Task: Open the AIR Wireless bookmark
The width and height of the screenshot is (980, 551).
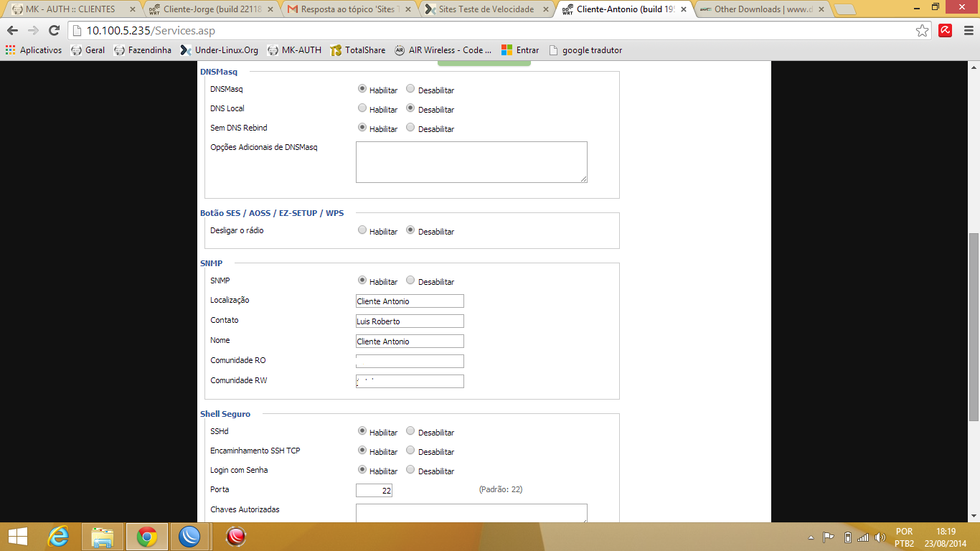Action: pos(443,50)
